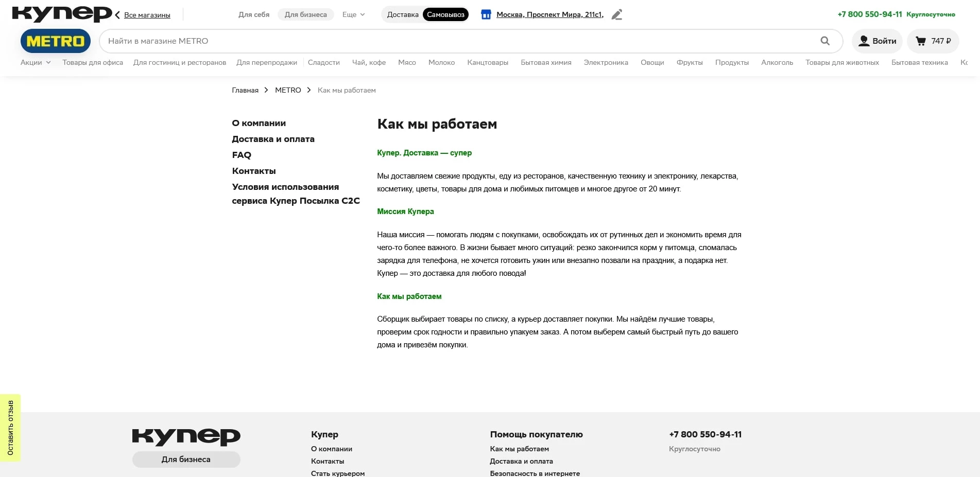The width and height of the screenshot is (980, 477).
Task: Open the Москва, Проспект Мира address selector
Action: 549,15
